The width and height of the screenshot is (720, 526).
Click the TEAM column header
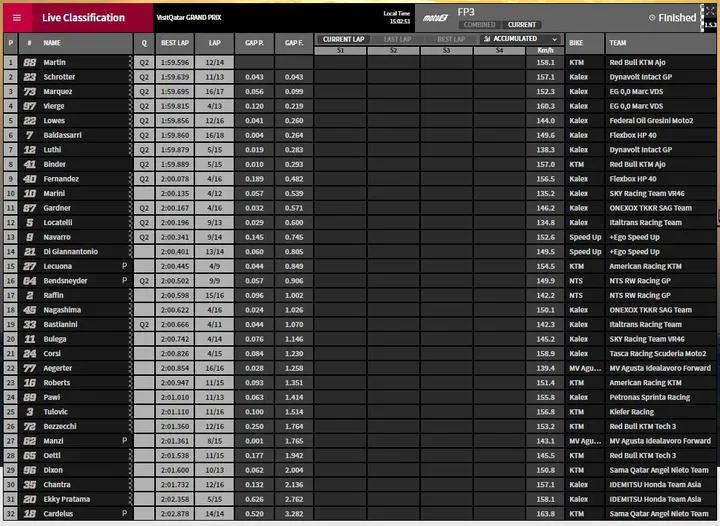[660, 43]
